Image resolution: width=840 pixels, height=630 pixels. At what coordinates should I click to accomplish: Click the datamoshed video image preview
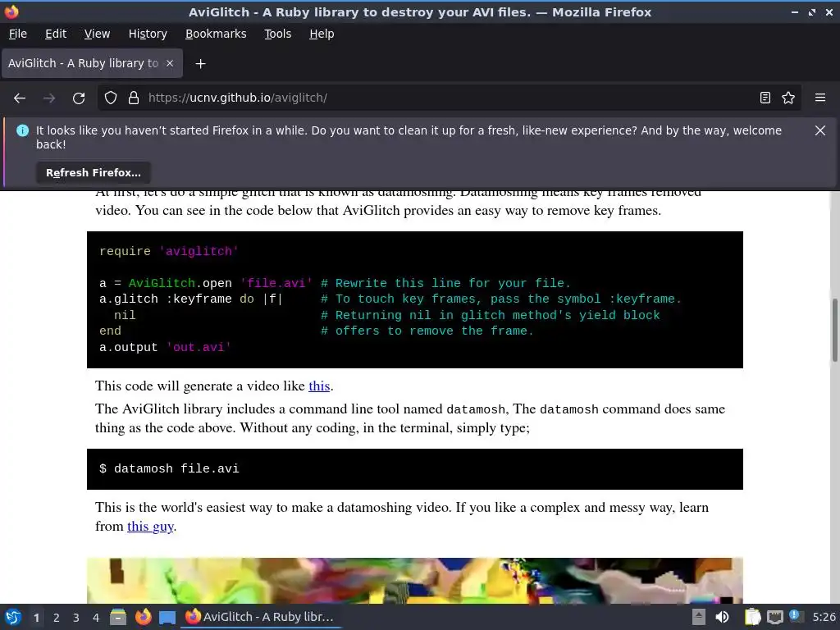click(x=414, y=581)
